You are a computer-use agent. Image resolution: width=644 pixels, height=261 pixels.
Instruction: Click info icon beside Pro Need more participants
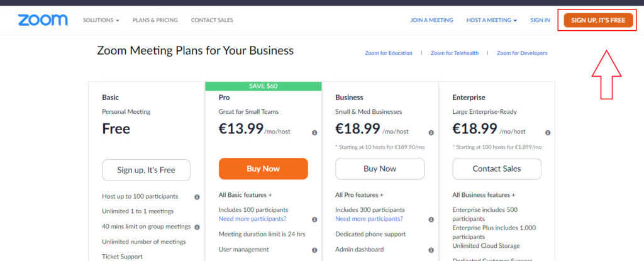pos(314,219)
